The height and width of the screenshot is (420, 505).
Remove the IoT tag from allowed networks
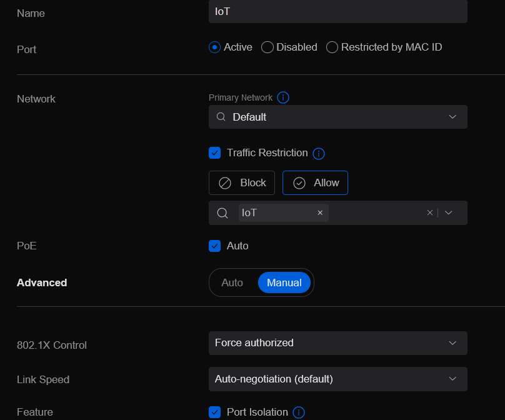pos(320,212)
